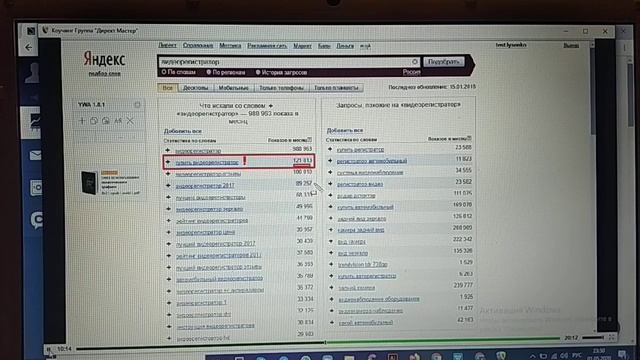Open the 'видеорегистратор зеркало' query link
Image resolution: width=640 pixels, height=360 pixels.
[x=209, y=209]
